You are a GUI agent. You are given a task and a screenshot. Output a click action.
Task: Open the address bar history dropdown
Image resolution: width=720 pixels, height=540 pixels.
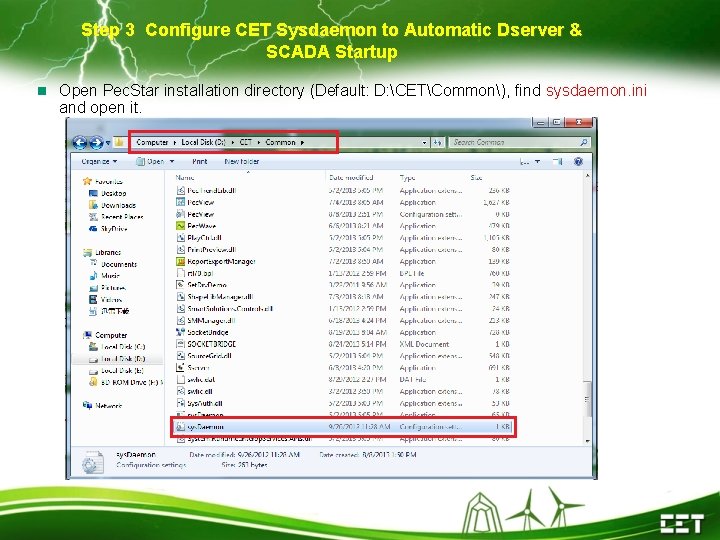(x=424, y=143)
